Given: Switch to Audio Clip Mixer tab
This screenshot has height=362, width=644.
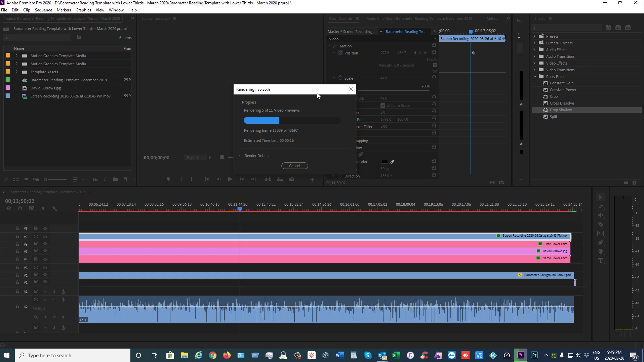Looking at the screenshot, I should [x=419, y=18].
